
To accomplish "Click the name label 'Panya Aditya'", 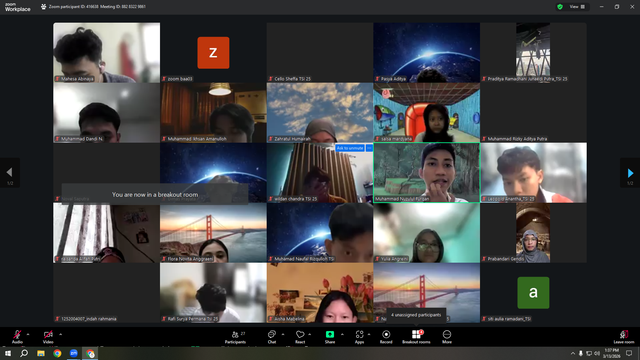I will pyautogui.click(x=393, y=79).
